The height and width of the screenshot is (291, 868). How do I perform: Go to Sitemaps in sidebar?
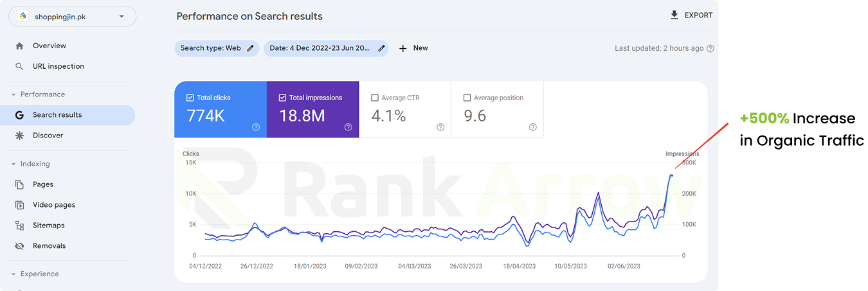point(49,225)
